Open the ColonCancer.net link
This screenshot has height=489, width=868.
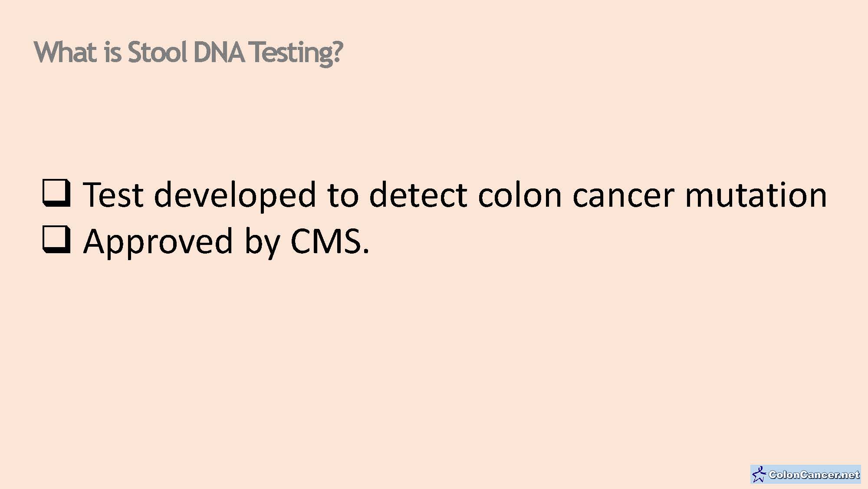(x=813, y=475)
